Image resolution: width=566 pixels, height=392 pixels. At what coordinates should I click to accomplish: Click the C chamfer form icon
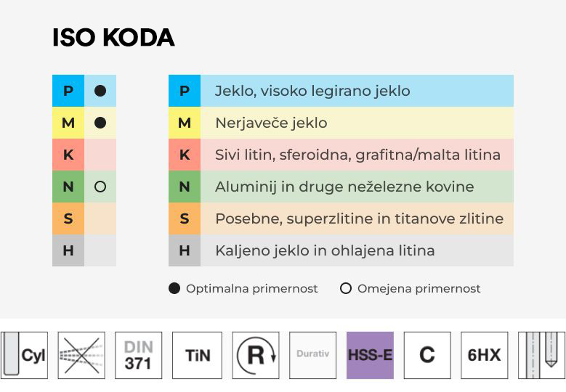pos(427,355)
